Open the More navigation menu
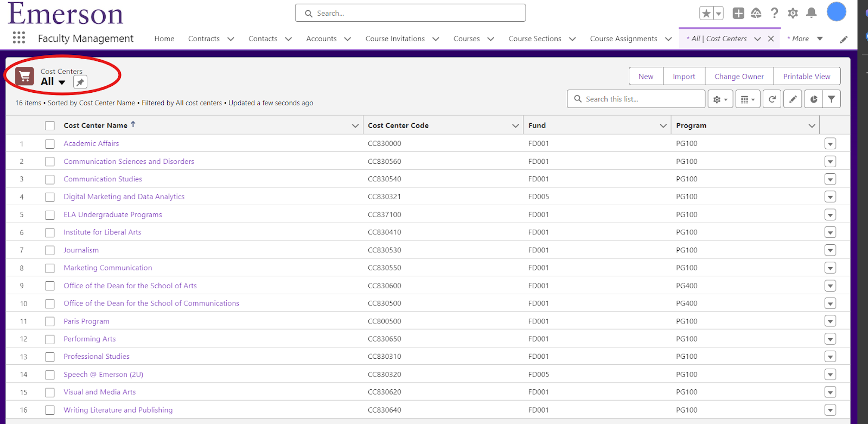This screenshot has height=424, width=868. pyautogui.click(x=805, y=39)
